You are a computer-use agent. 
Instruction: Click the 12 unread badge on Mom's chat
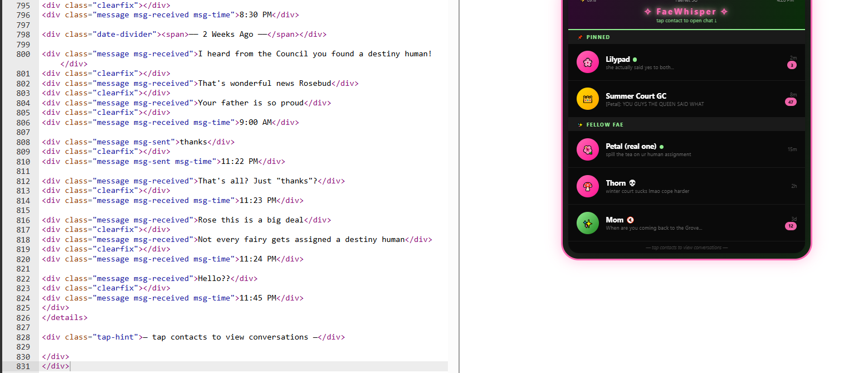(791, 226)
